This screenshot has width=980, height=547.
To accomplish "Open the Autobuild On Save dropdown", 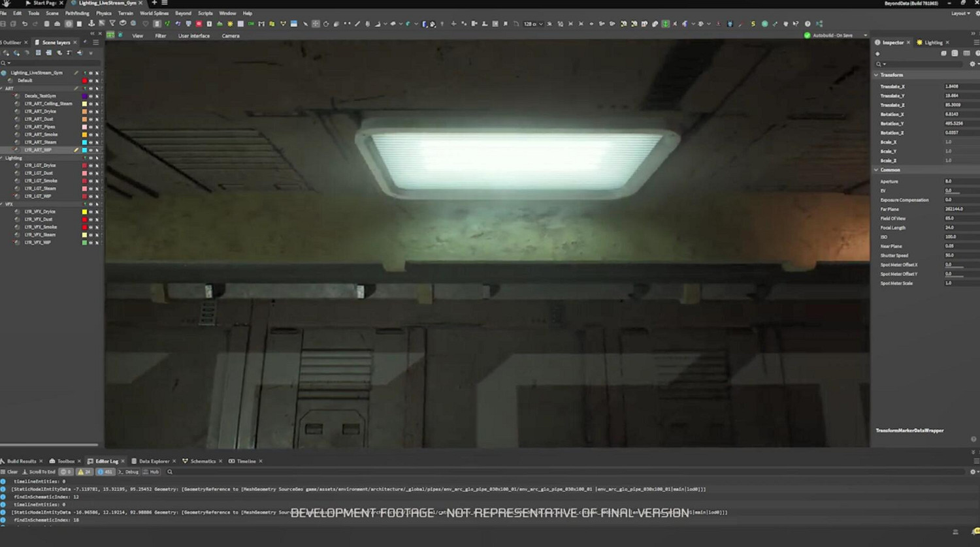I will coord(865,36).
